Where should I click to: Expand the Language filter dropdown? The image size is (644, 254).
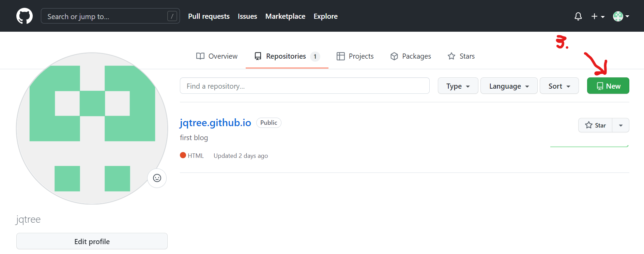(x=509, y=86)
